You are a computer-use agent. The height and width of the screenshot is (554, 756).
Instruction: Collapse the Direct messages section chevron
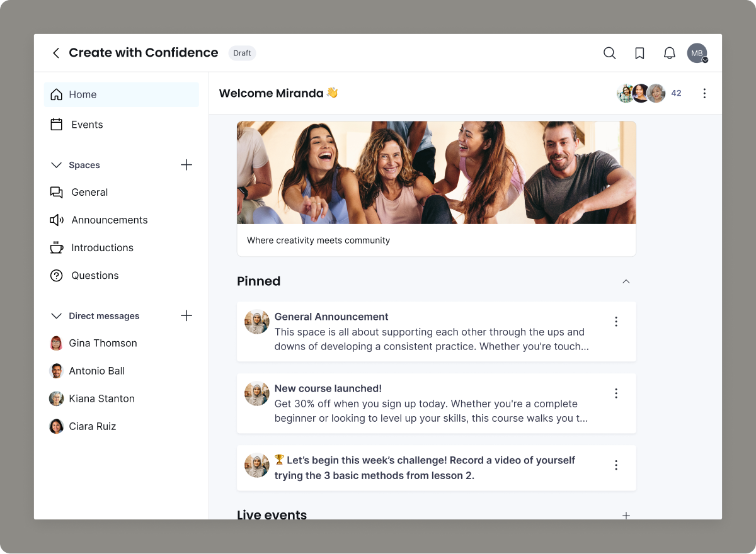tap(56, 315)
